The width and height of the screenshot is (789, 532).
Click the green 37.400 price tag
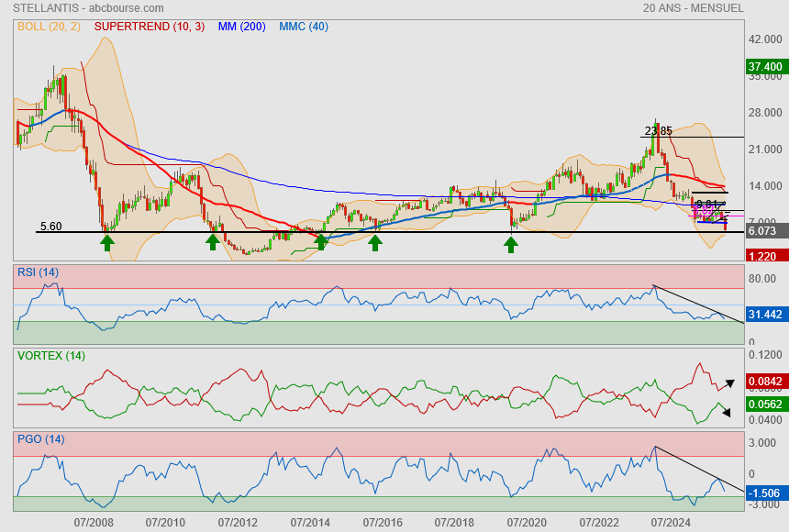pos(765,67)
